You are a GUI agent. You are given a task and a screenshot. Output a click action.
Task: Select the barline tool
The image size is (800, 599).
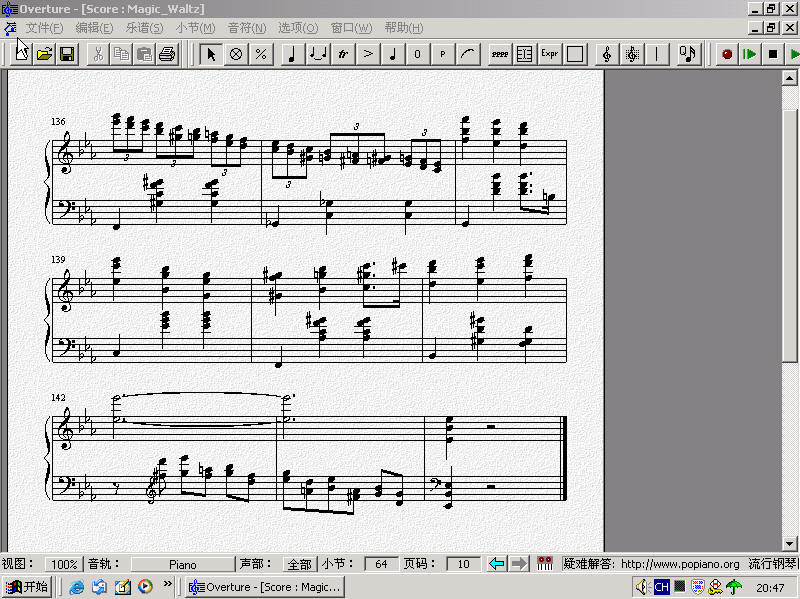coord(657,54)
